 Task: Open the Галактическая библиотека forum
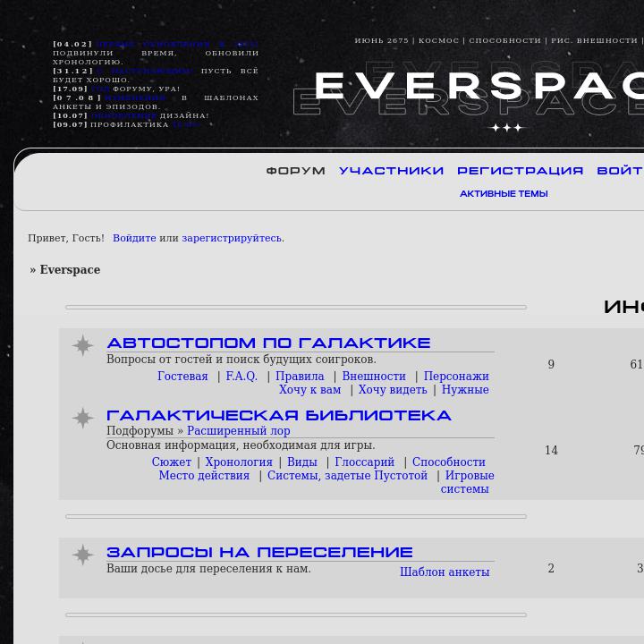click(279, 415)
